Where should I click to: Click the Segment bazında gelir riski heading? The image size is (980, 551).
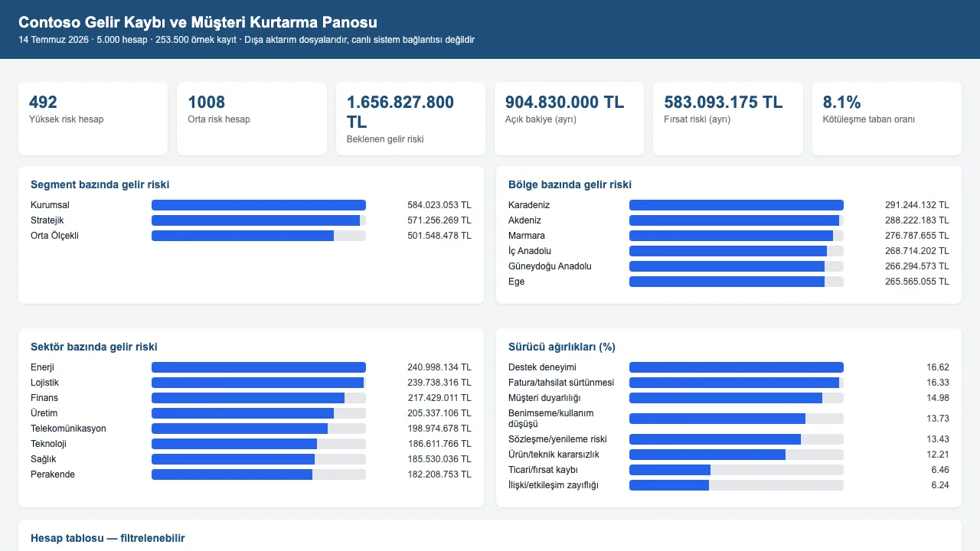100,184
